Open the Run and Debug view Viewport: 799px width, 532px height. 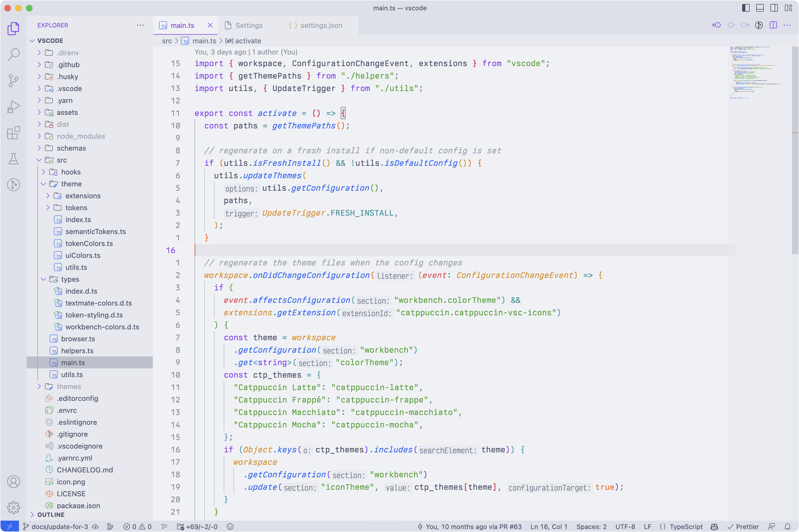click(x=14, y=107)
